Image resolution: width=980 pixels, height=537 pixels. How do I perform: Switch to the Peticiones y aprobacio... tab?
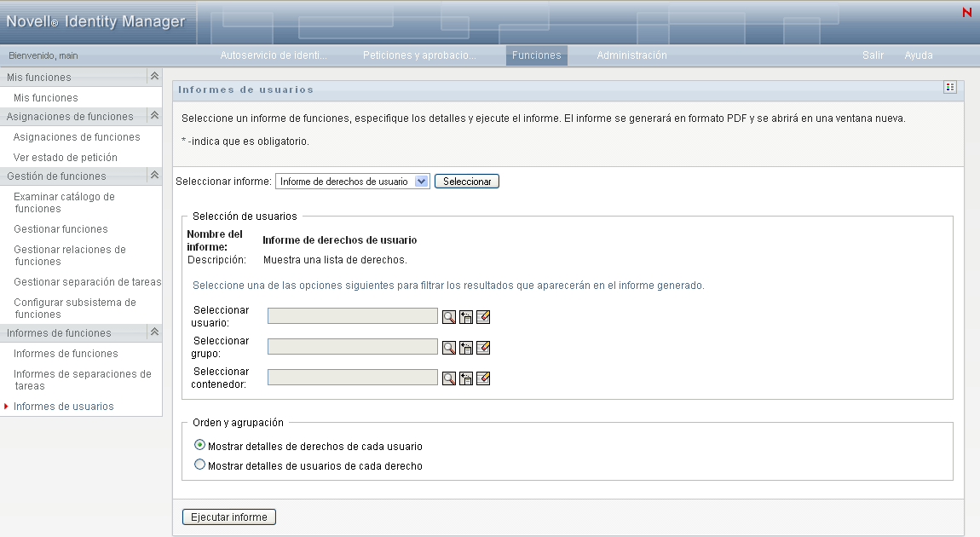(x=419, y=55)
